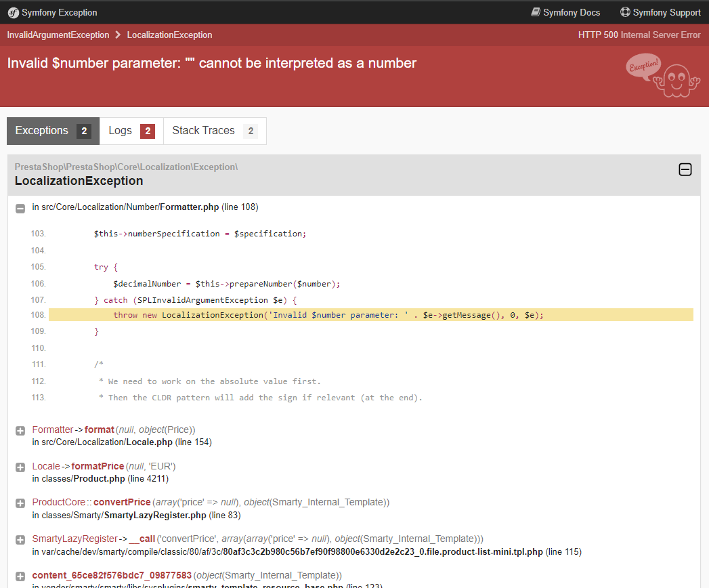The height and width of the screenshot is (588, 709).
Task: Click the exception ghost illustration
Action: [663, 75]
